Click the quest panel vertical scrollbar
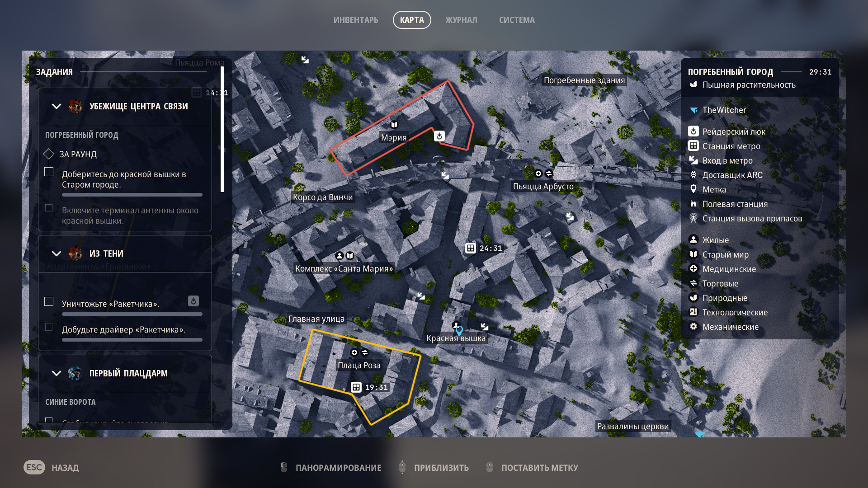The width and height of the screenshot is (868, 488). pyautogui.click(x=222, y=129)
